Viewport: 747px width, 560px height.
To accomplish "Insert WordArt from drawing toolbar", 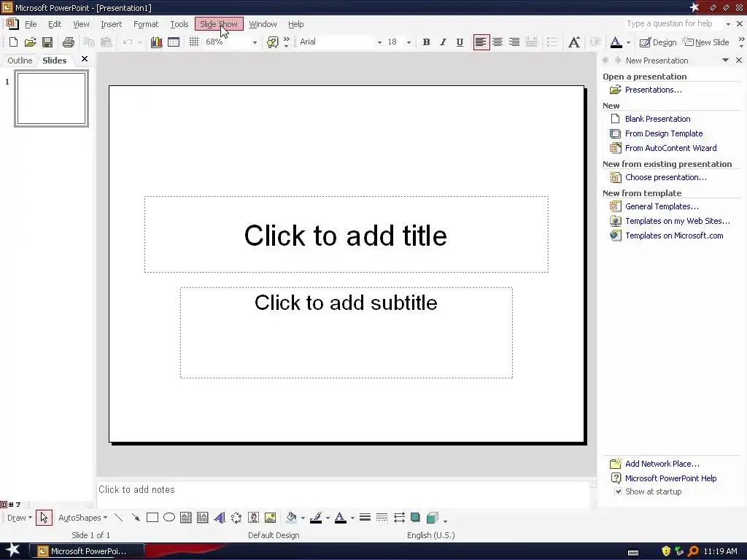I will click(219, 518).
